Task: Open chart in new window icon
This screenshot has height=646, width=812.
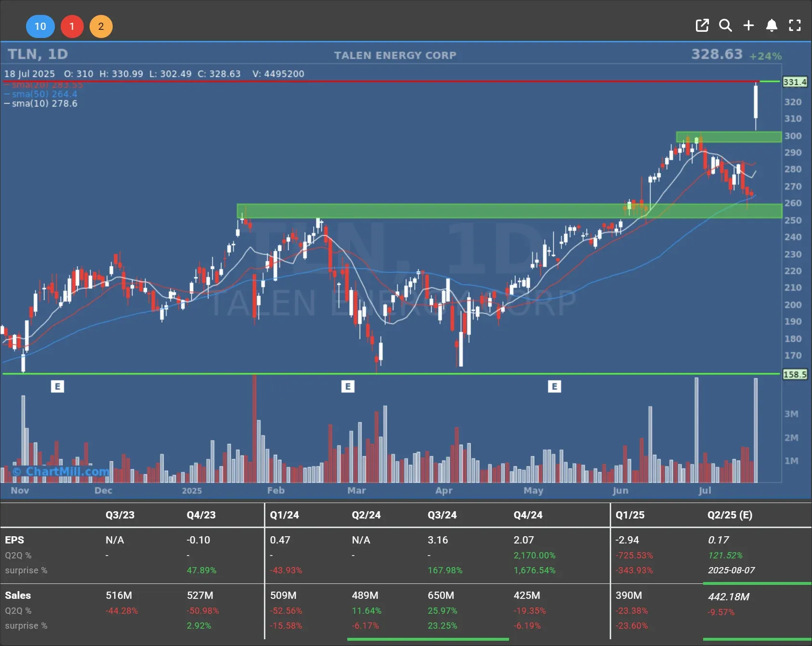Action: 702,26
